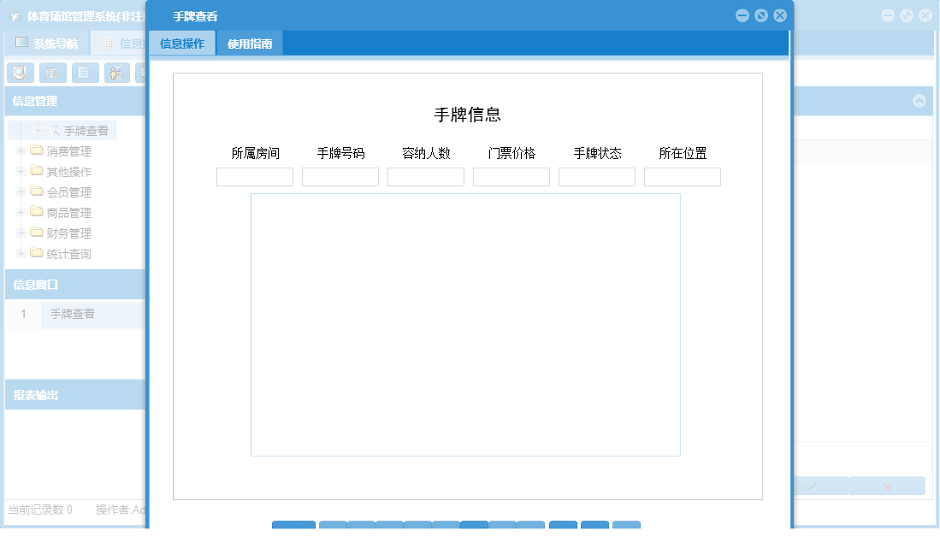
Task: Select the search/preview toolbar icon
Action: (x=20, y=73)
